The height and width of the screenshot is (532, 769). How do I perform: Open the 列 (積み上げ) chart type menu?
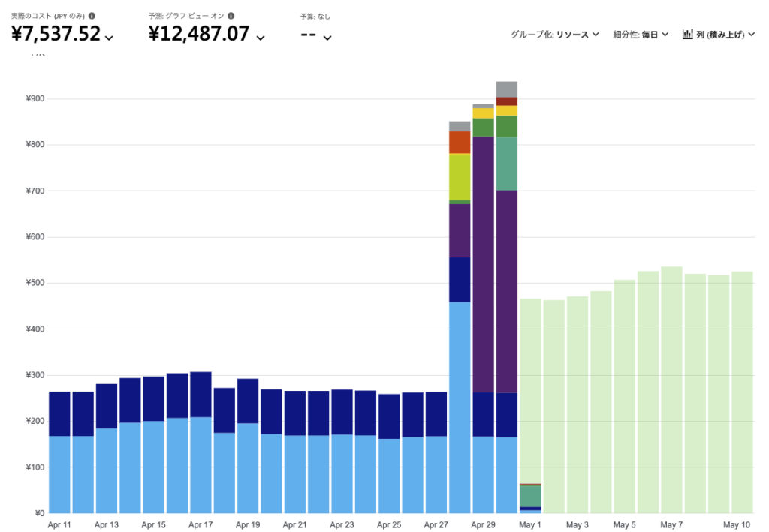[x=718, y=34]
